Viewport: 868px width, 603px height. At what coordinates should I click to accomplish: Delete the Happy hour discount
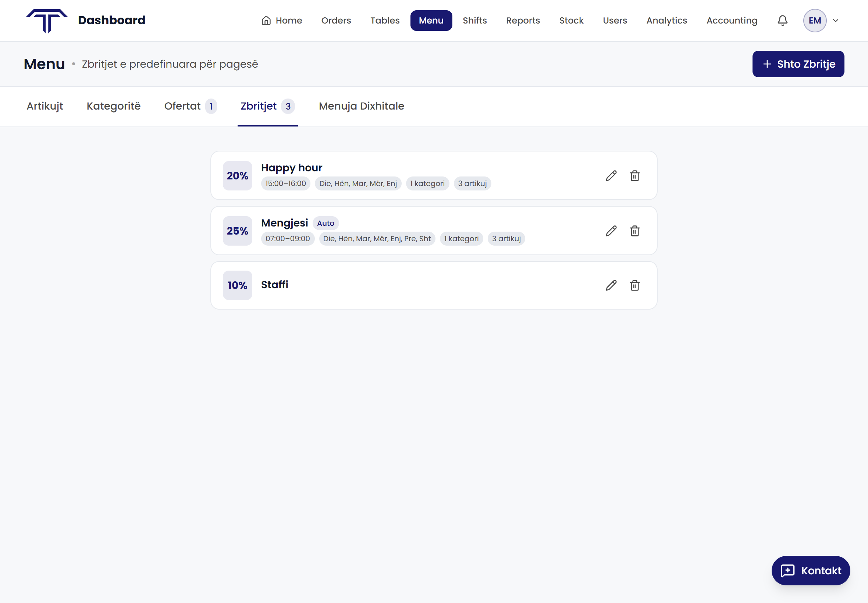634,176
